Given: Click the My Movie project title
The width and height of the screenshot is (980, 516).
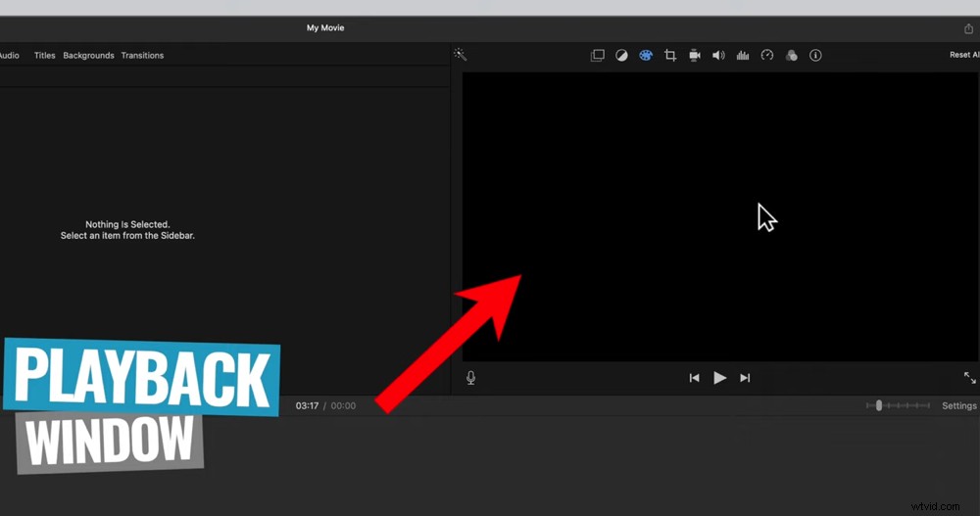Looking at the screenshot, I should (325, 27).
